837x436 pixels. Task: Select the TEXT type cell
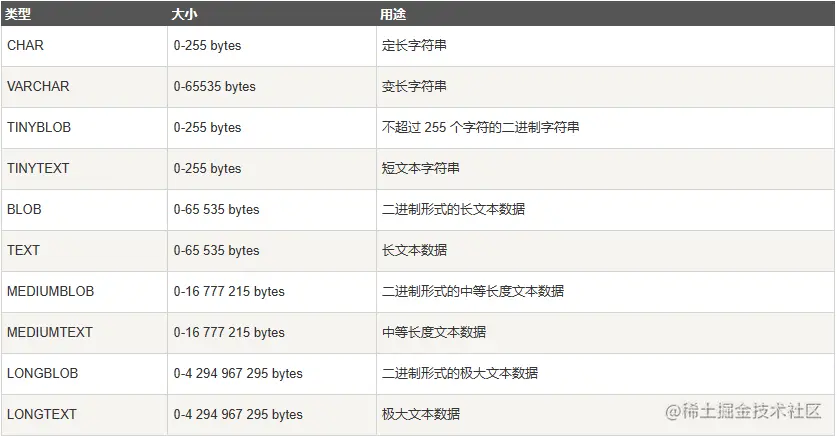coord(24,251)
